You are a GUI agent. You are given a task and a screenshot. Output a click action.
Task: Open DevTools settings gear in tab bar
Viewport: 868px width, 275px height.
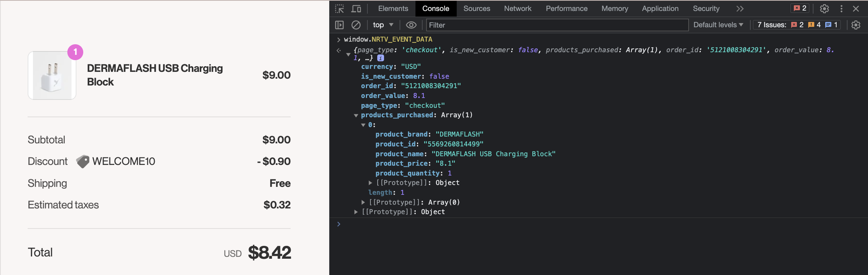(x=824, y=9)
